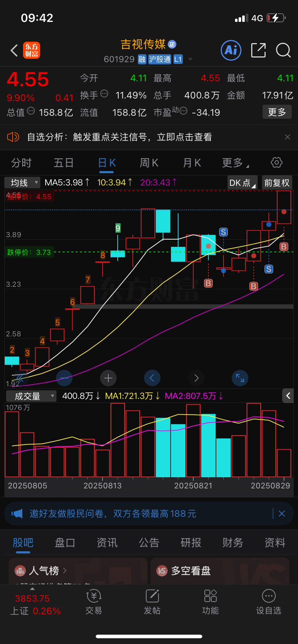Viewport: 298px width, 644px height.
Task: Tap the L1 level badge
Action: point(178,59)
